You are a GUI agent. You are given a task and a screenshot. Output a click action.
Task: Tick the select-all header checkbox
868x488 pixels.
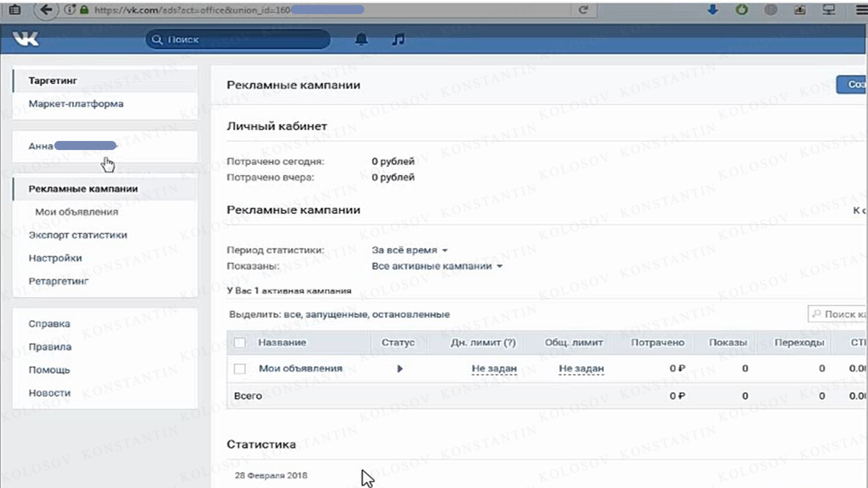point(240,343)
